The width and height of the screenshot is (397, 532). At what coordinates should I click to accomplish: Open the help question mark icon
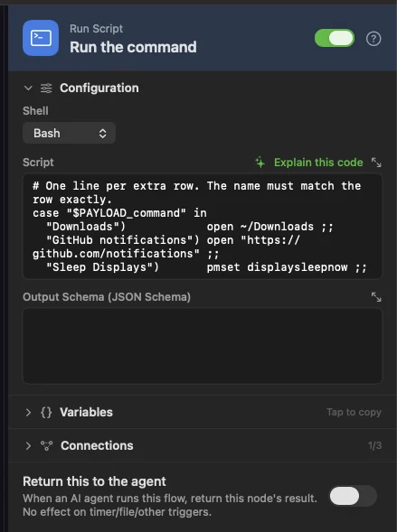[x=373, y=39]
